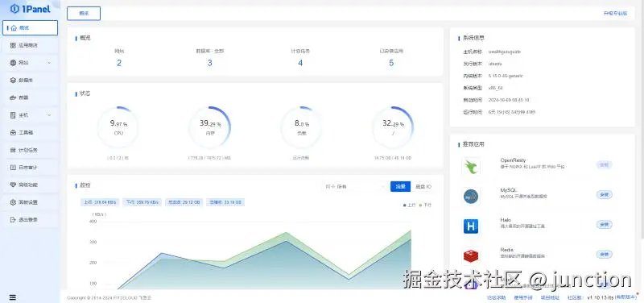Click the 主机名称 hostname value
This screenshot has height=303, width=644.
505,52
